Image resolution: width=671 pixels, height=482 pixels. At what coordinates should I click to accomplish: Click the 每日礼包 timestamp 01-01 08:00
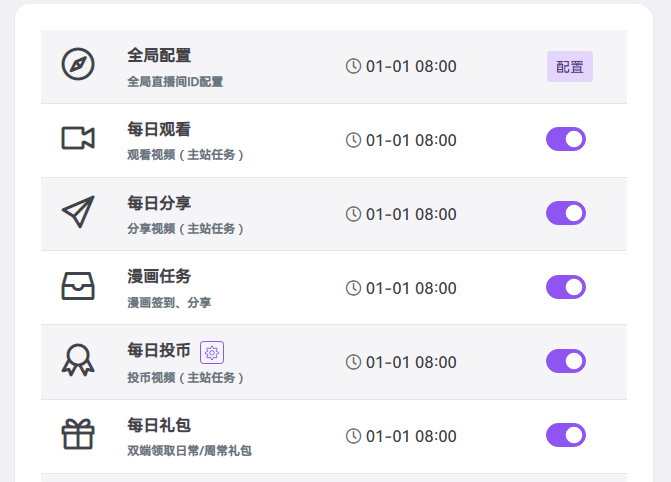(x=411, y=436)
